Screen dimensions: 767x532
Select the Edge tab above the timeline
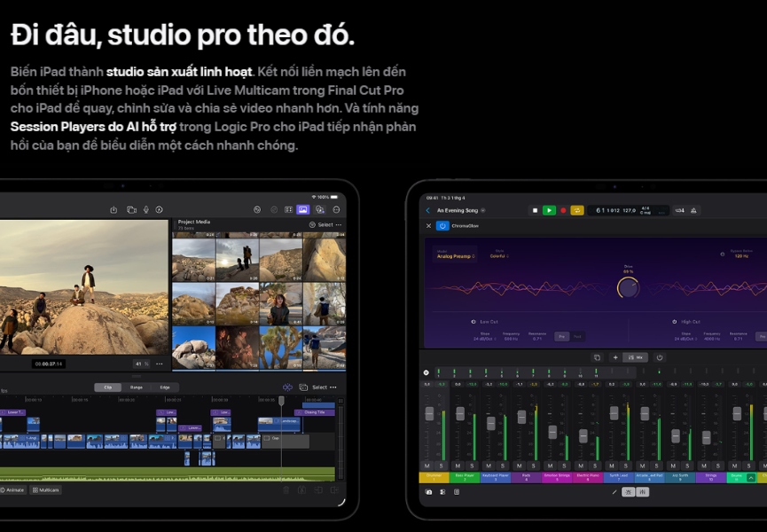166,388
